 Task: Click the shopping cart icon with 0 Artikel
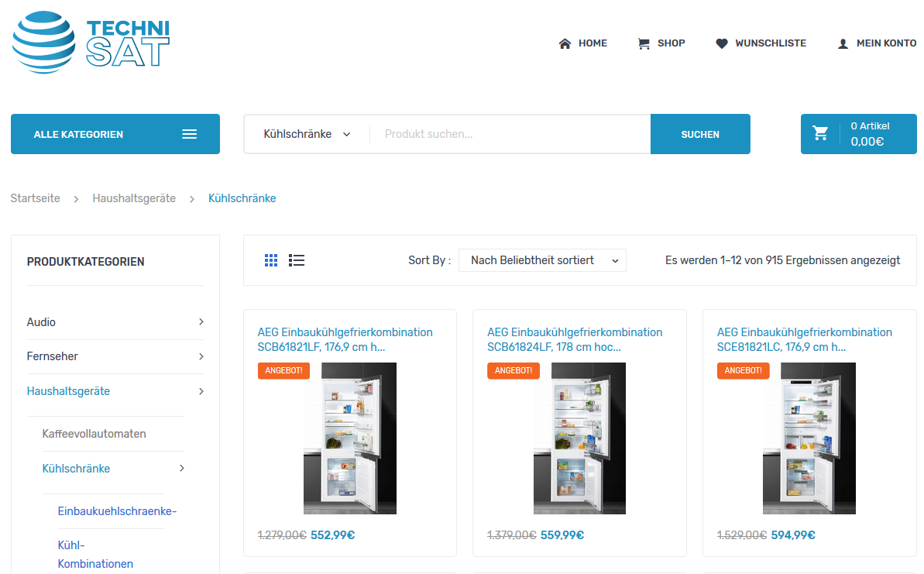click(x=820, y=133)
